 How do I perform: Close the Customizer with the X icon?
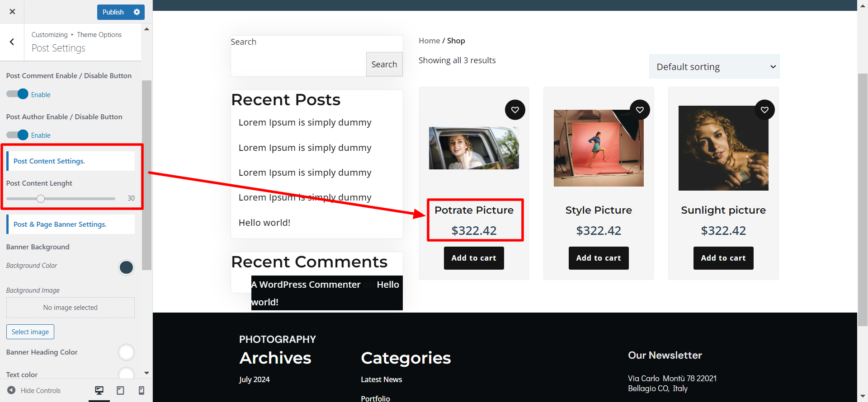(x=12, y=12)
